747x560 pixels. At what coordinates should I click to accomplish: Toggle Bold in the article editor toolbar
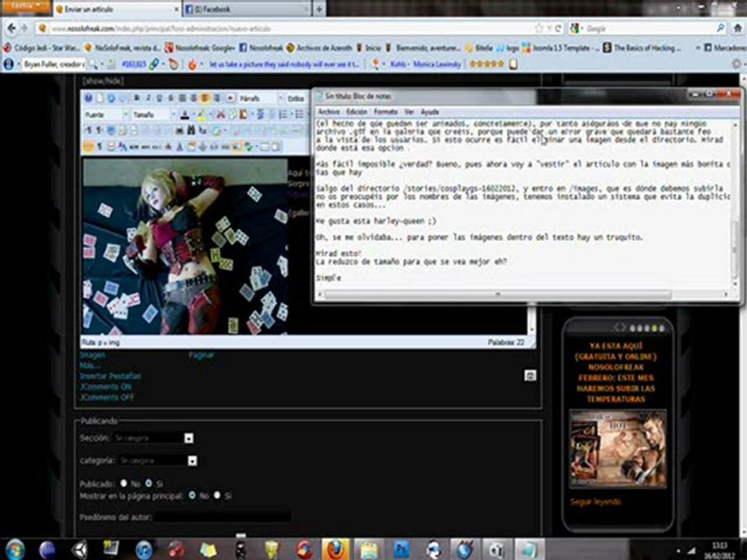pos(136,98)
